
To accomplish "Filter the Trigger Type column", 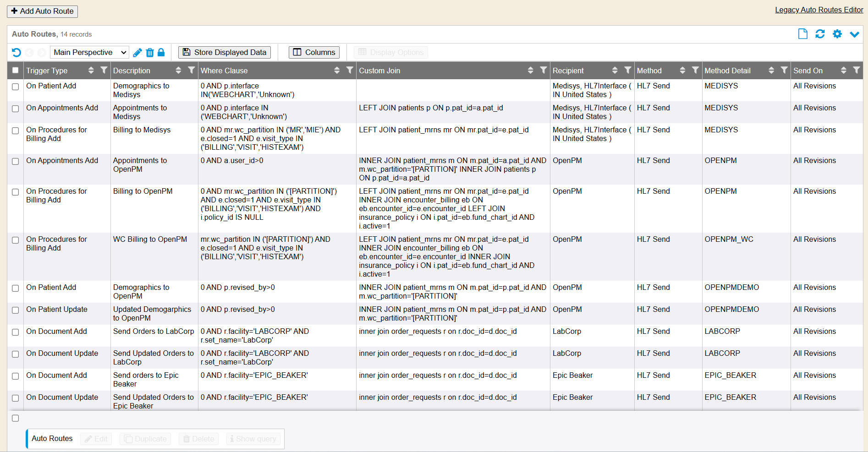I will point(104,70).
